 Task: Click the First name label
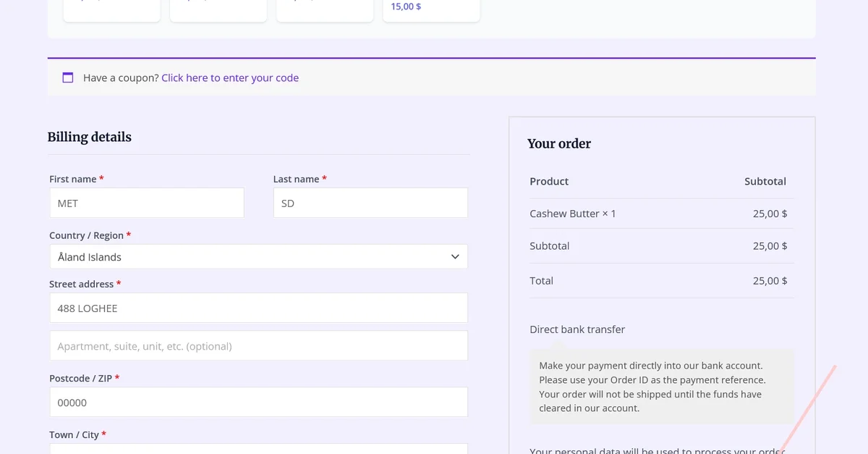click(72, 179)
